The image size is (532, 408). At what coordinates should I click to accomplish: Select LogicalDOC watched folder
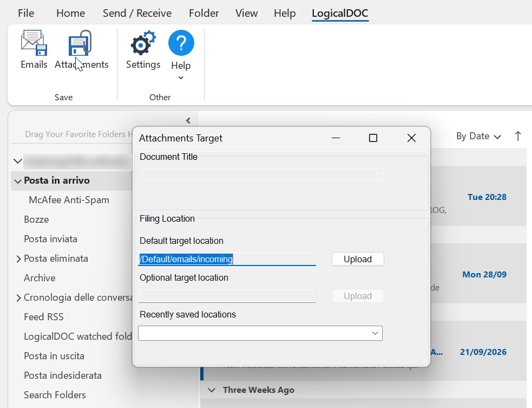point(78,336)
